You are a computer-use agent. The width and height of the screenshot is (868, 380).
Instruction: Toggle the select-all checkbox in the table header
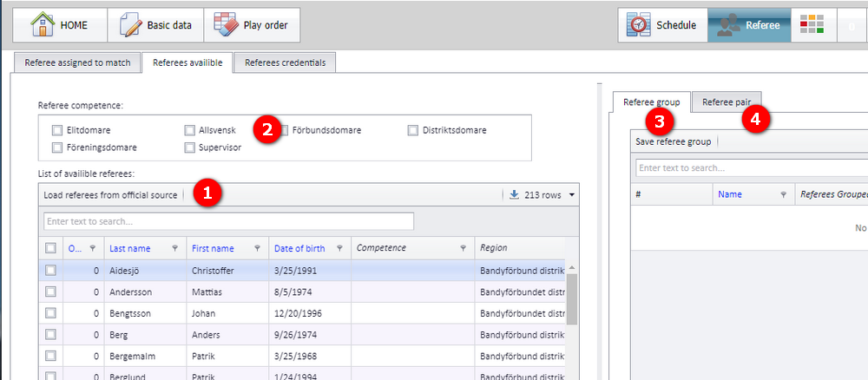coord(50,248)
